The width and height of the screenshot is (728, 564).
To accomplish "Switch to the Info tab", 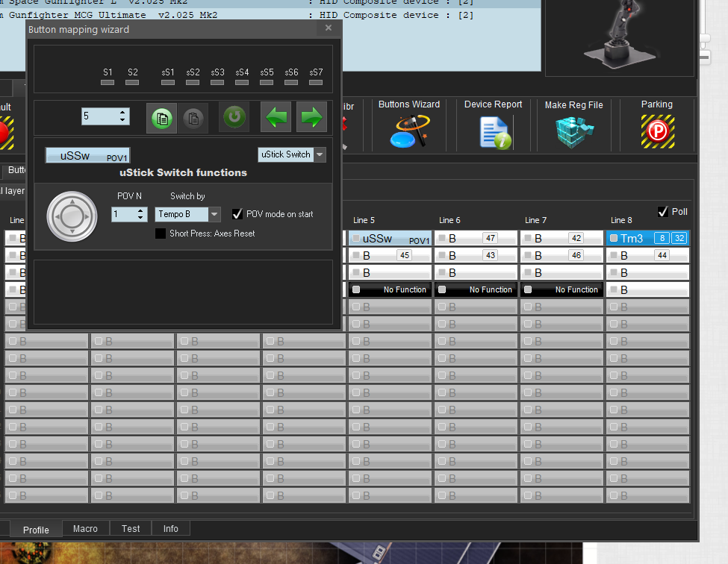I will [x=170, y=529].
